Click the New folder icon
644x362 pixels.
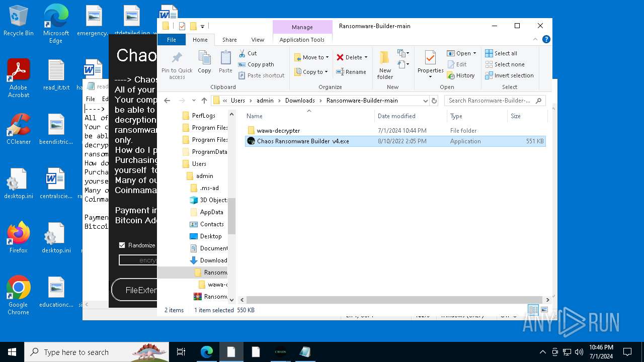(x=385, y=58)
